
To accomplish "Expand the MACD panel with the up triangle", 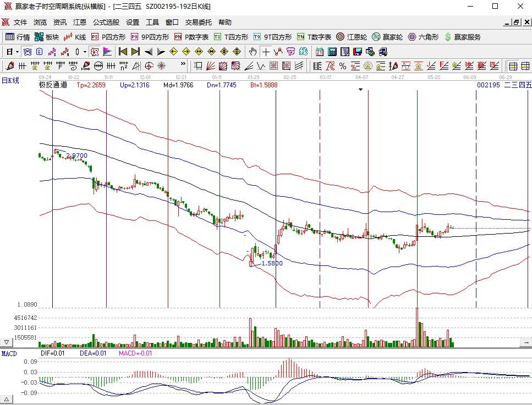I will pos(7,400).
